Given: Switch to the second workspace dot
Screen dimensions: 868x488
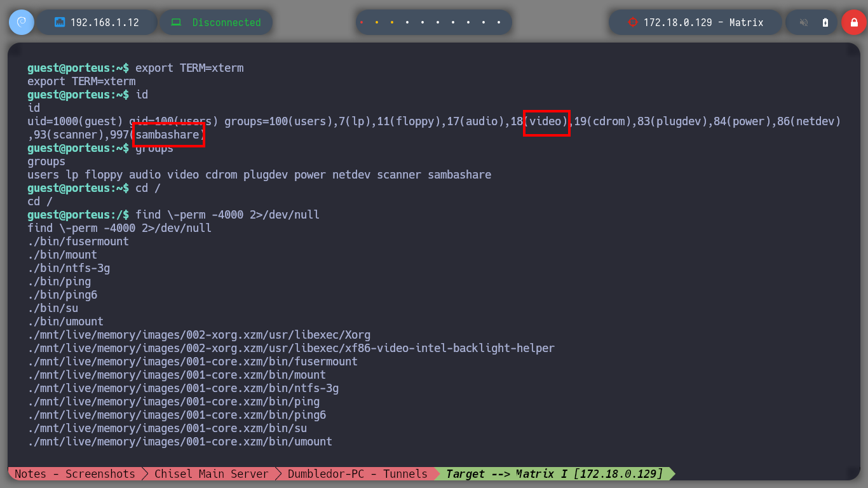Looking at the screenshot, I should tap(377, 22).
